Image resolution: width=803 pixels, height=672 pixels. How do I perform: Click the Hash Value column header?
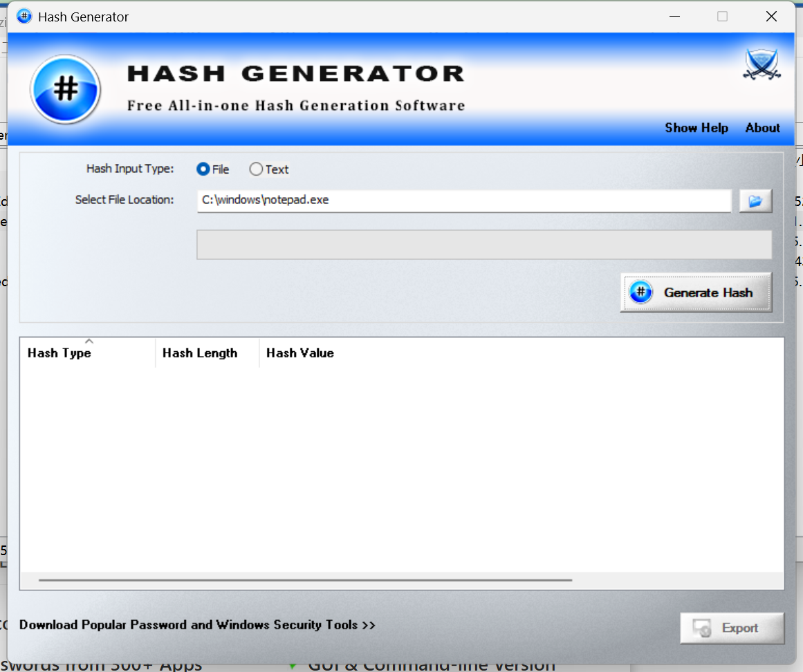tap(300, 353)
